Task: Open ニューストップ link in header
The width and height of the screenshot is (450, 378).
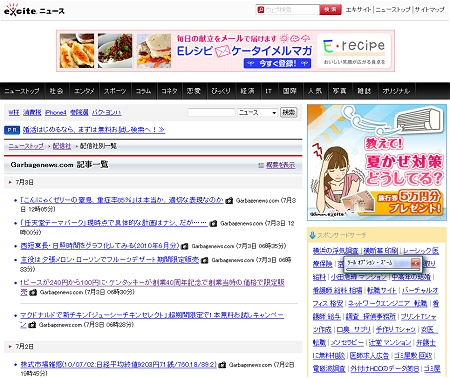Action: (x=393, y=10)
